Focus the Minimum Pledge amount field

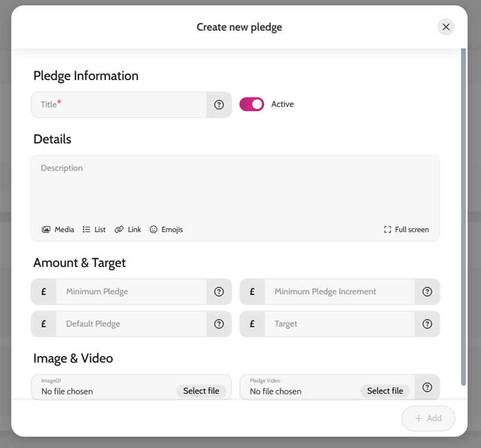131,291
